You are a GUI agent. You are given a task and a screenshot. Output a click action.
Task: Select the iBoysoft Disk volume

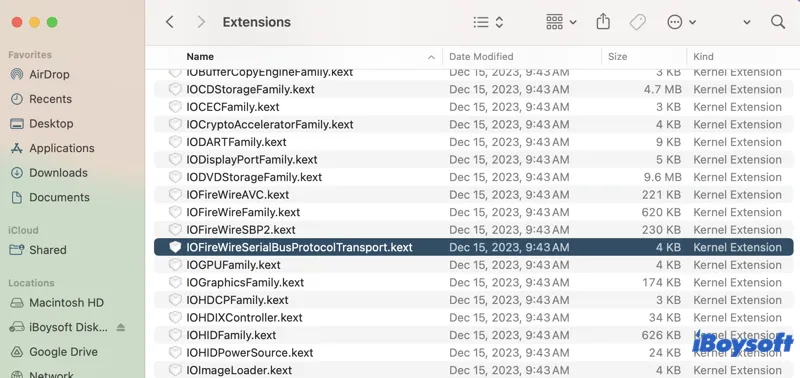(59, 327)
